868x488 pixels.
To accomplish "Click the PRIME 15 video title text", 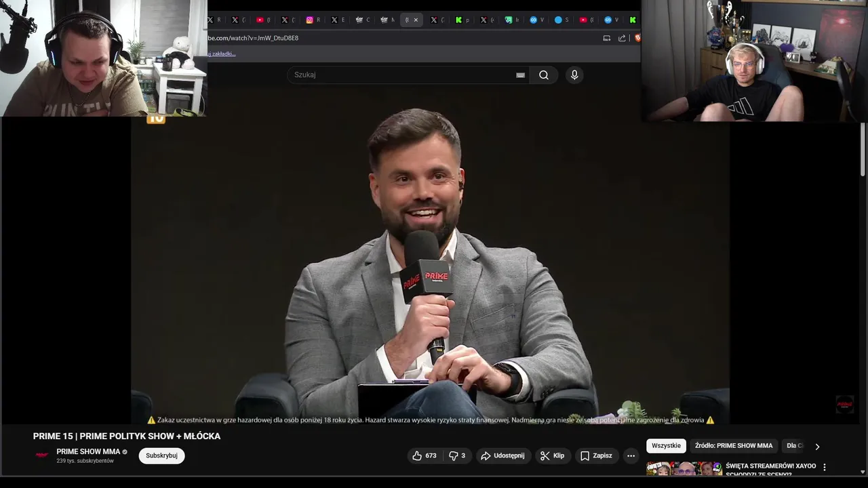I will point(127,436).
